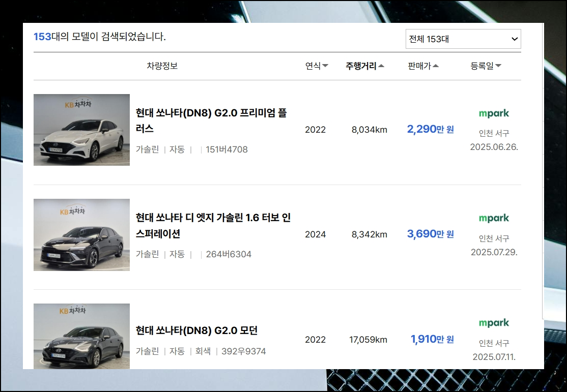Click plate number 392우9374
Image resolution: width=567 pixels, height=392 pixels.
[x=244, y=351]
